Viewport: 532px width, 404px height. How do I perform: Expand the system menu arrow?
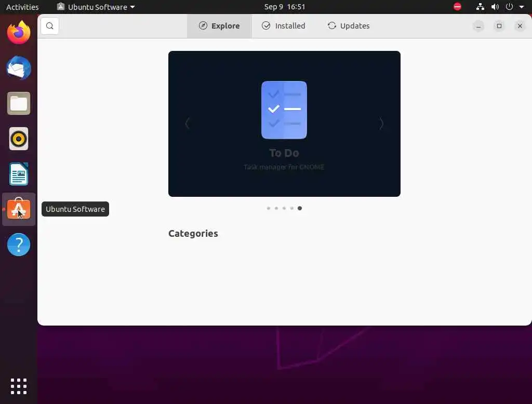(x=522, y=7)
